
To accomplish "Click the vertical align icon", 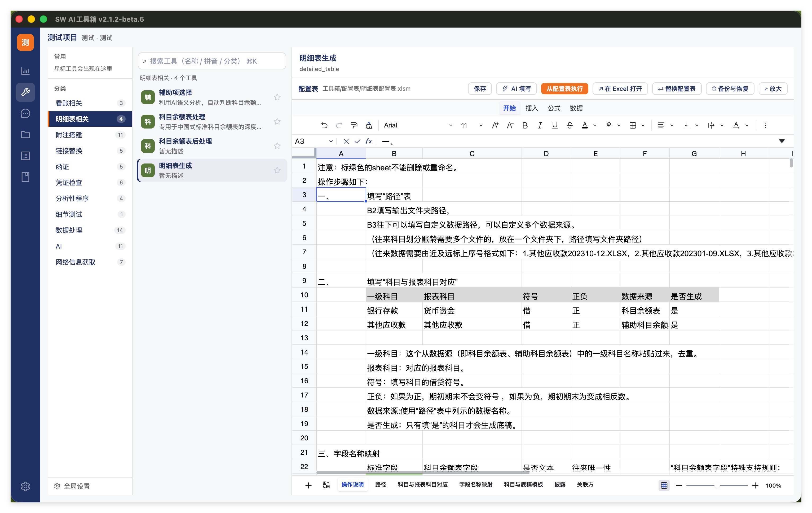I will [x=686, y=125].
